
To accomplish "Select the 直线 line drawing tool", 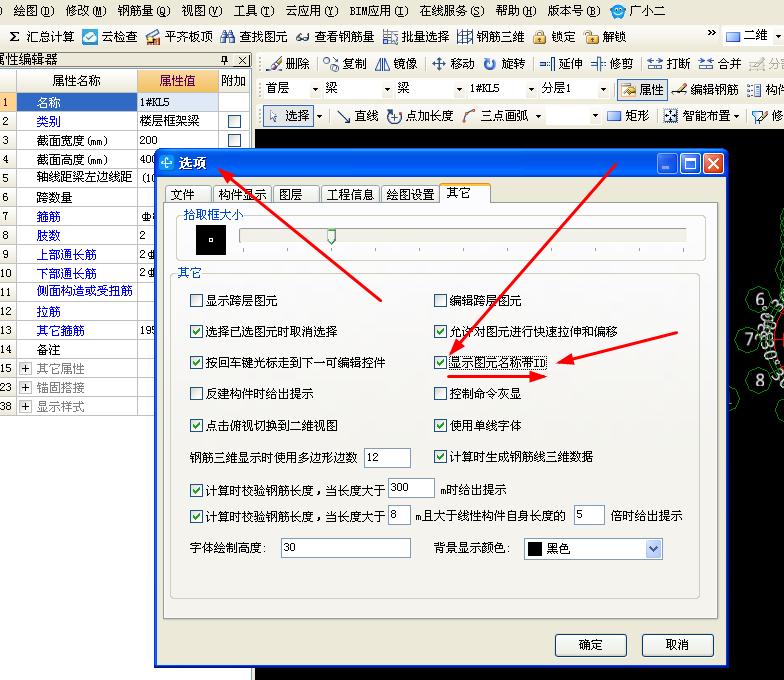I will 357,116.
